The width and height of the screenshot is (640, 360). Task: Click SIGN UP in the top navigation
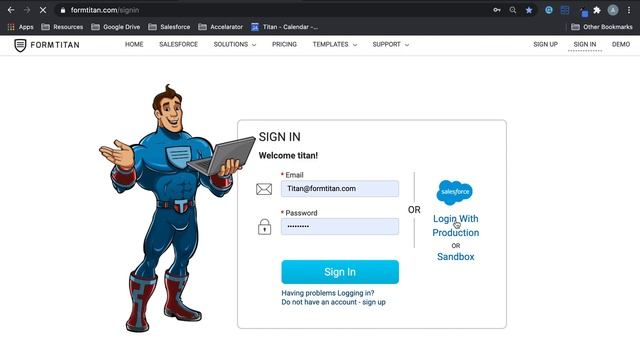tap(545, 44)
